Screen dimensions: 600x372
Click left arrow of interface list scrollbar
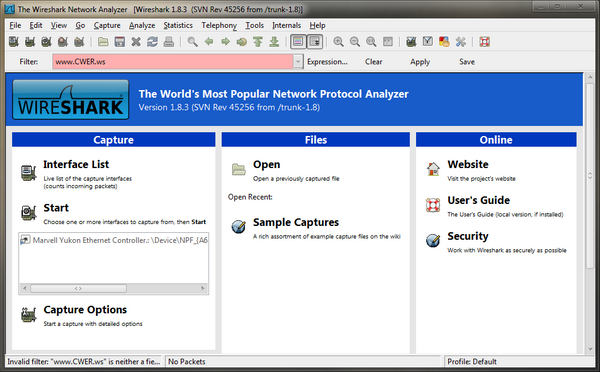pyautogui.click(x=24, y=288)
